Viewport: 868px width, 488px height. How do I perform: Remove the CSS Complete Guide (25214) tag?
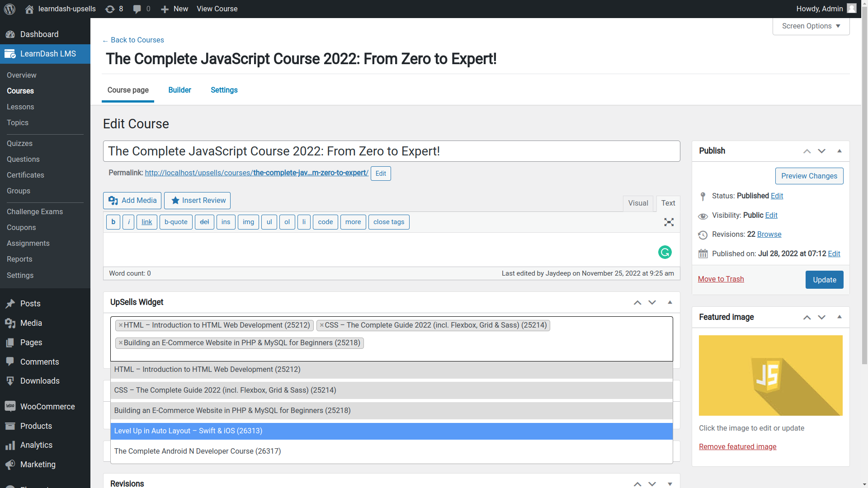pos(322,325)
